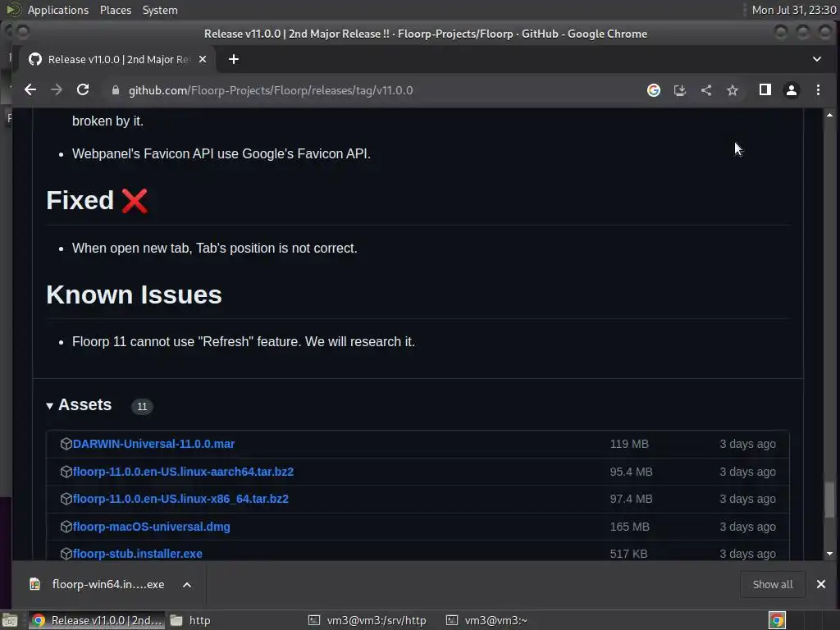This screenshot has width=840, height=630.
Task: Reload the GitHub release page
Action: (x=83, y=90)
